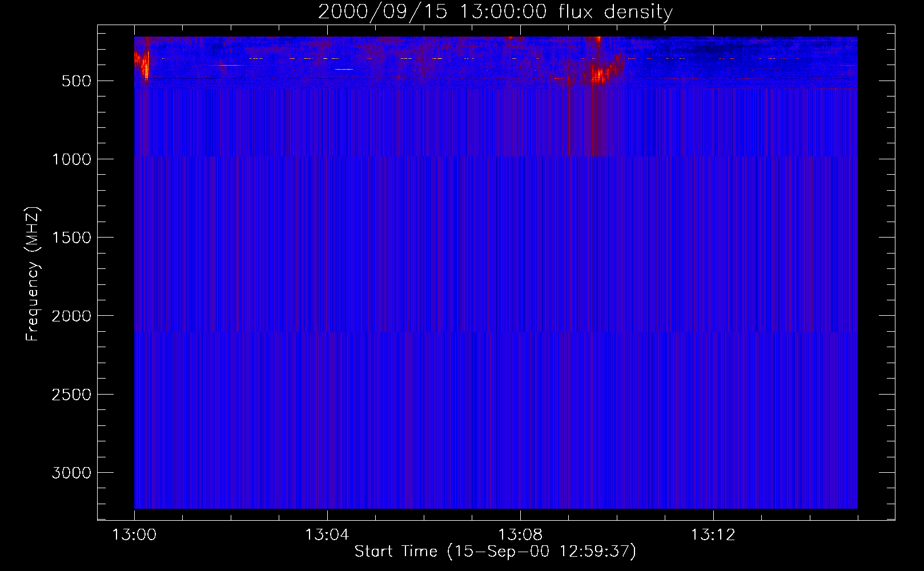Click the 1500 frequency tick label

pos(71,238)
